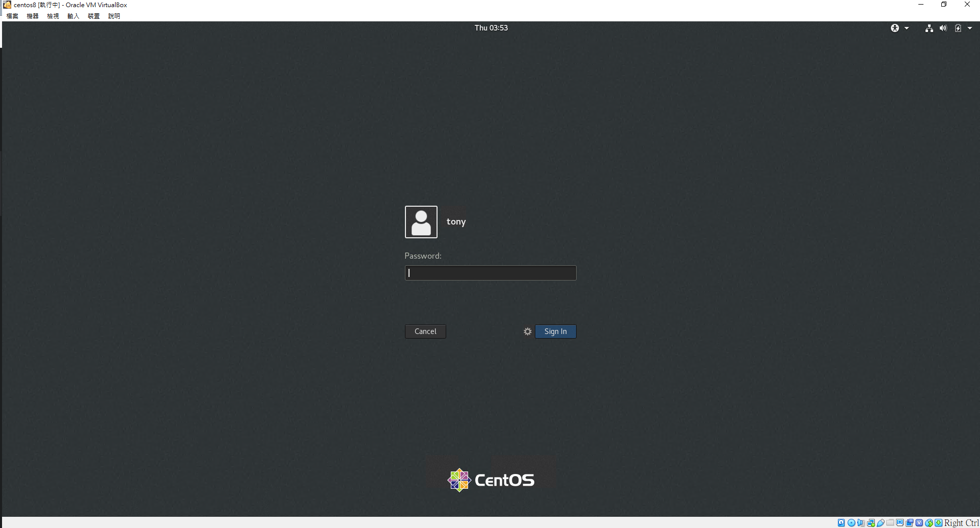Click the tony user avatar
The height and width of the screenshot is (528, 980).
tap(421, 222)
